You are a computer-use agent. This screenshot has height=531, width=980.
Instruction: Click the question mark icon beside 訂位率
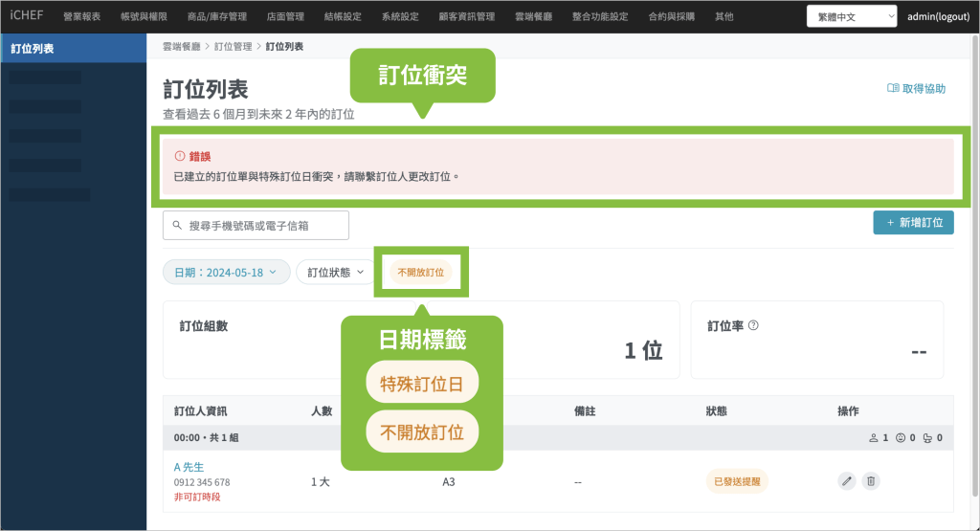pos(753,325)
